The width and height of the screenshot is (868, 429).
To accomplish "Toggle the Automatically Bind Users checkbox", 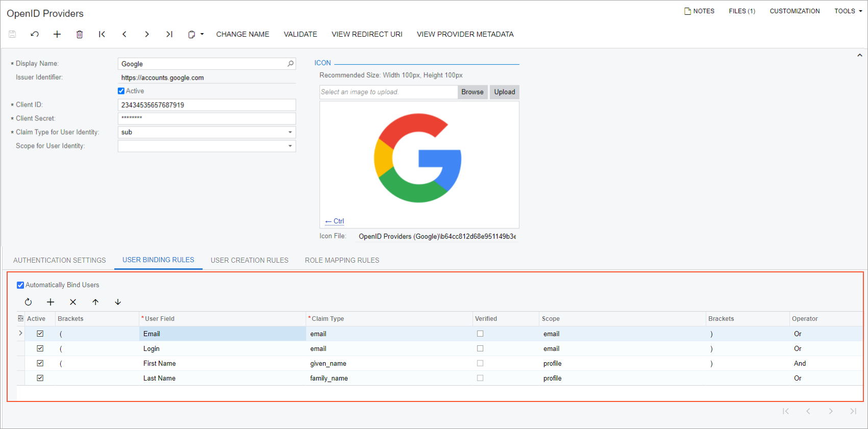I will pos(20,285).
